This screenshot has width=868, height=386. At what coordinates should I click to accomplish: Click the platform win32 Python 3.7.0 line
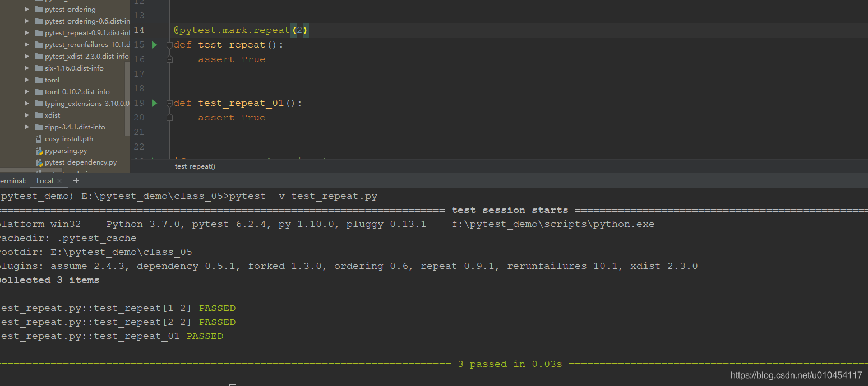coord(326,224)
